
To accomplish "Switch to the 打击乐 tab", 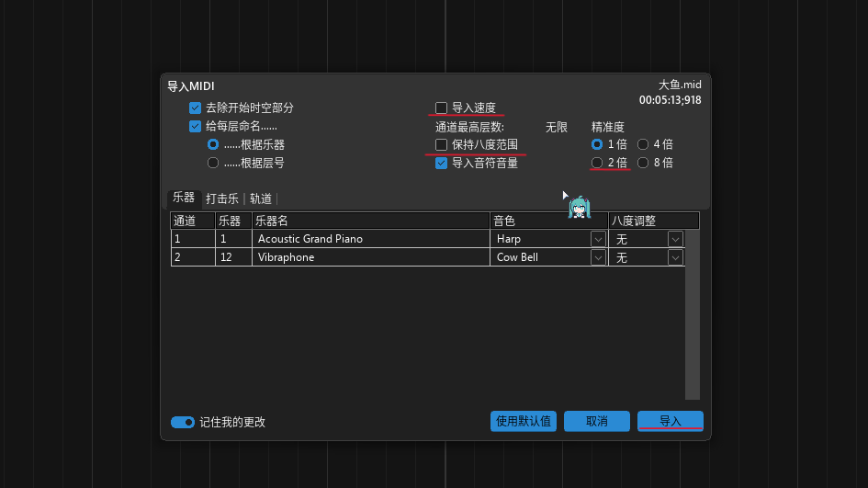I will tap(222, 199).
